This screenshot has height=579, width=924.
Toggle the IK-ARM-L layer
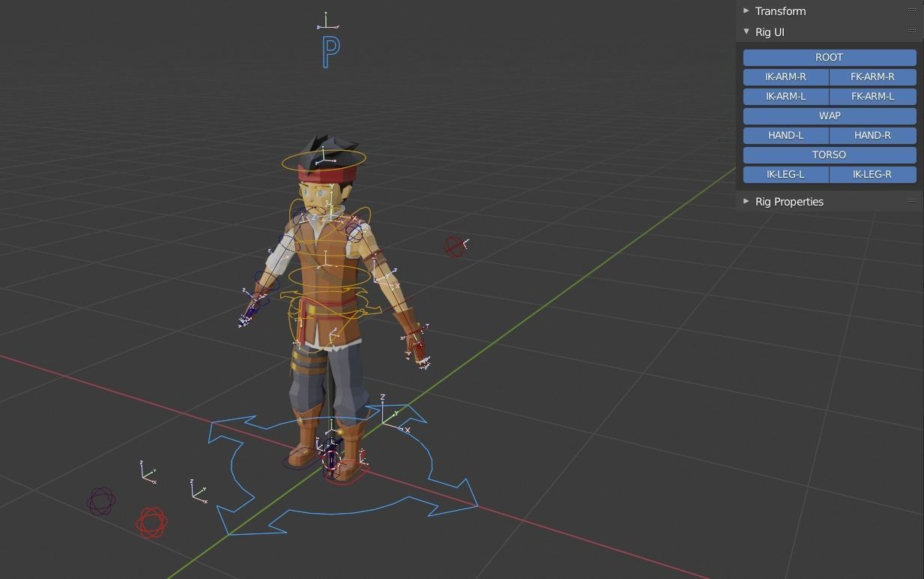[786, 96]
